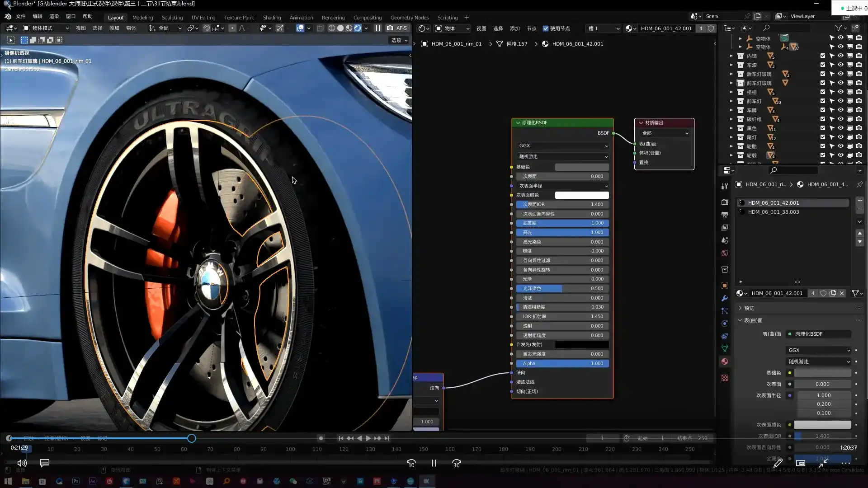The image size is (868, 488).
Task: Switch viewport to wireframe shading
Action: tap(331, 28)
